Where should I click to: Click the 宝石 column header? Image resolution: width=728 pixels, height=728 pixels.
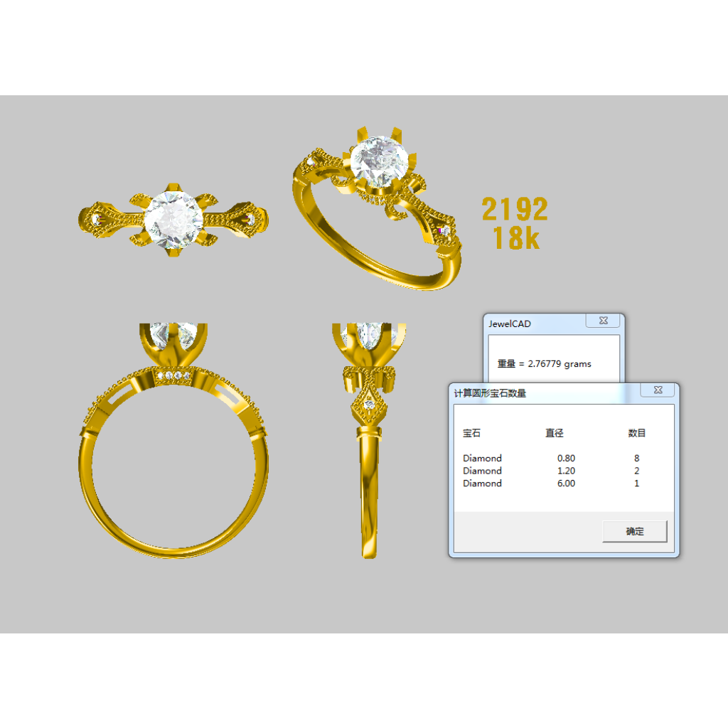[471, 433]
